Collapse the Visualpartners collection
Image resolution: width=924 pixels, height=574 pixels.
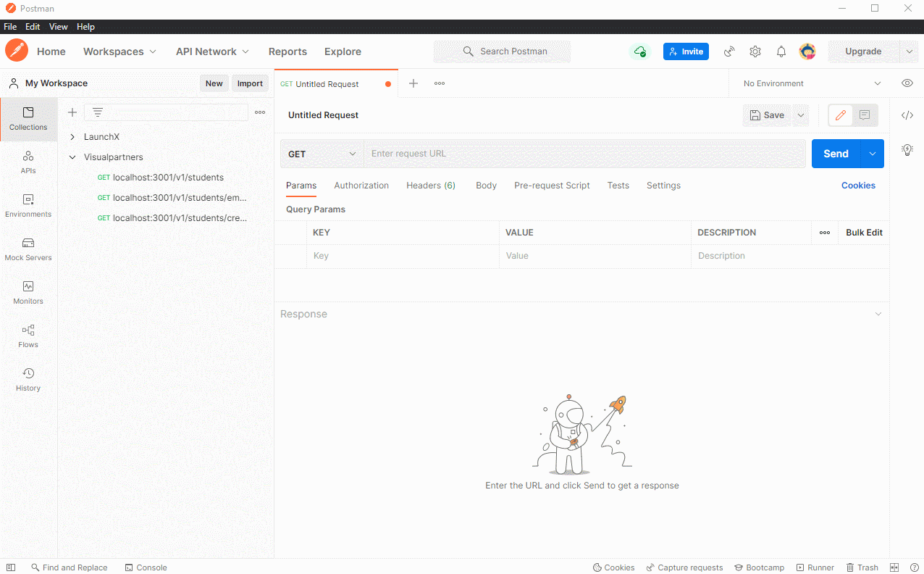pos(72,157)
